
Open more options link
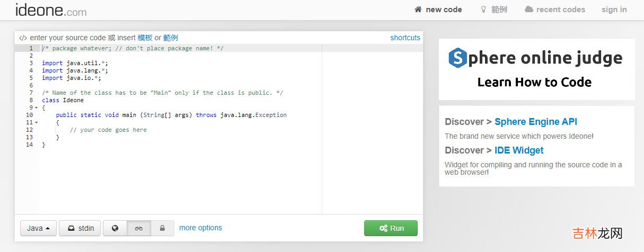pos(200,228)
